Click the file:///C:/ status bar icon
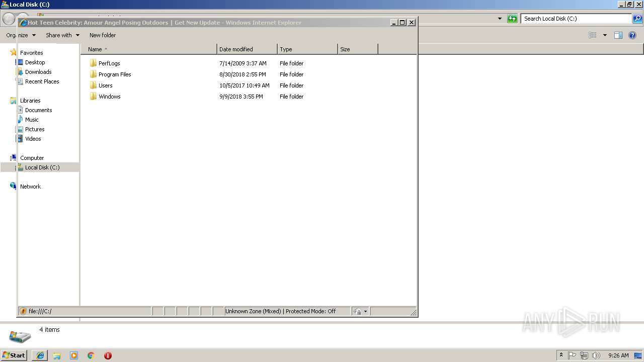 pyautogui.click(x=23, y=311)
